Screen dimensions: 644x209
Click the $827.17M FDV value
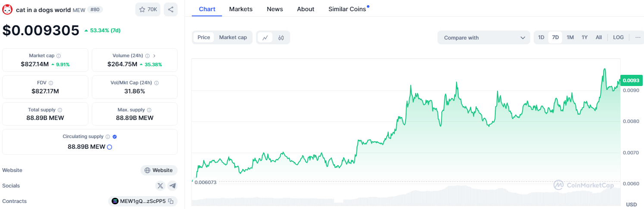point(45,91)
